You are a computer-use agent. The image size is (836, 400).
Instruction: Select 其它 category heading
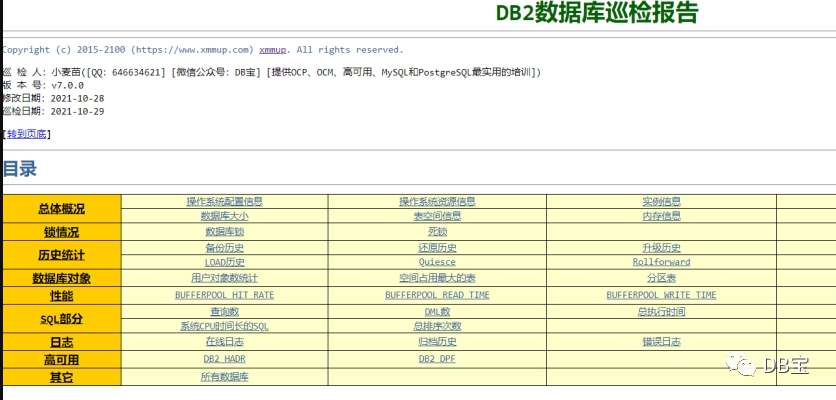coord(61,378)
